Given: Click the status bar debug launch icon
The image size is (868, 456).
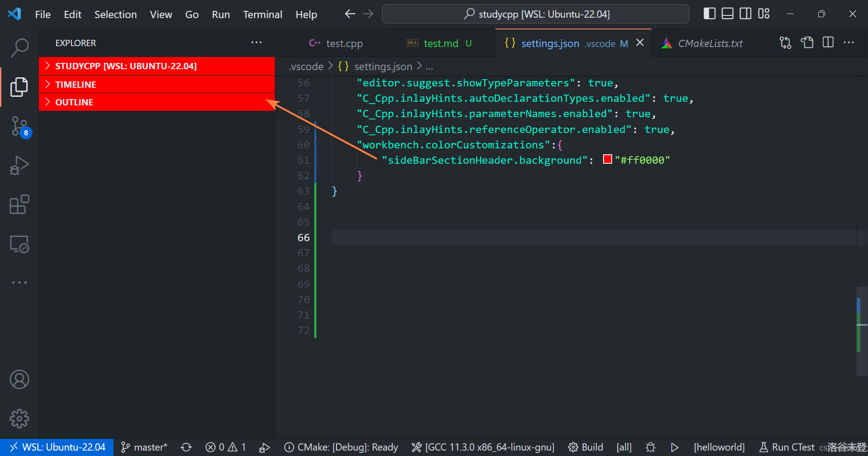Looking at the screenshot, I should coord(264,447).
